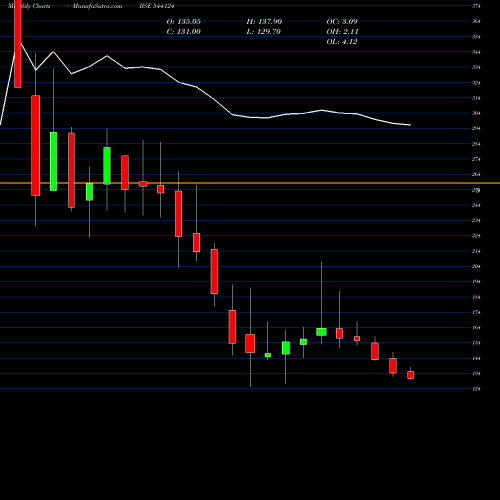Image resolution: width=500 pixels, height=500 pixels.
Task: Select the high price value H: 137.90
Action: click(x=264, y=21)
